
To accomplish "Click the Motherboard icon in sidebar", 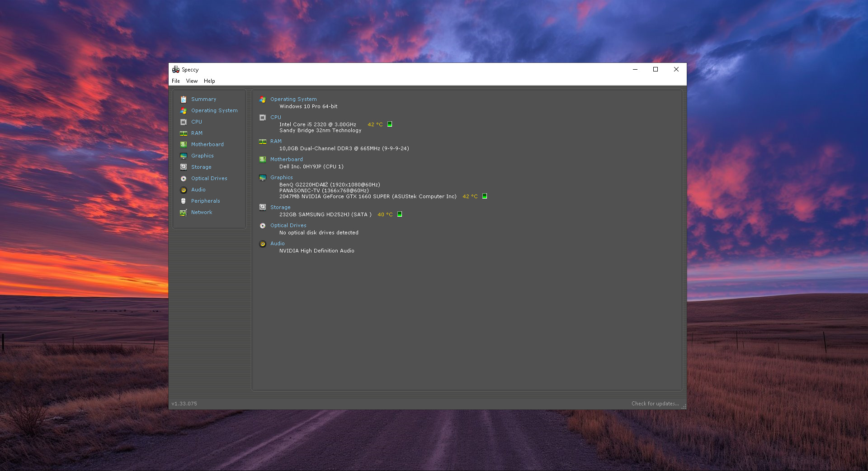I will point(184,145).
